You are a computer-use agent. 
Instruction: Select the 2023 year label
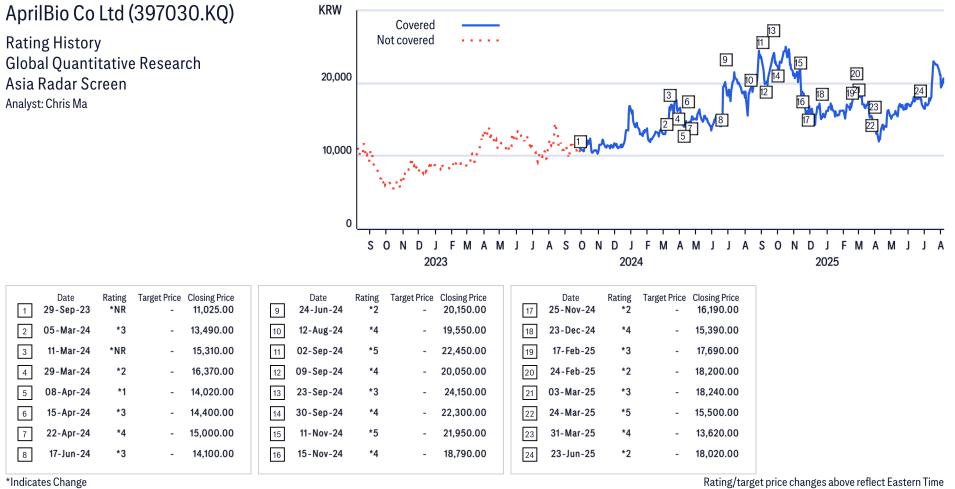[435, 262]
